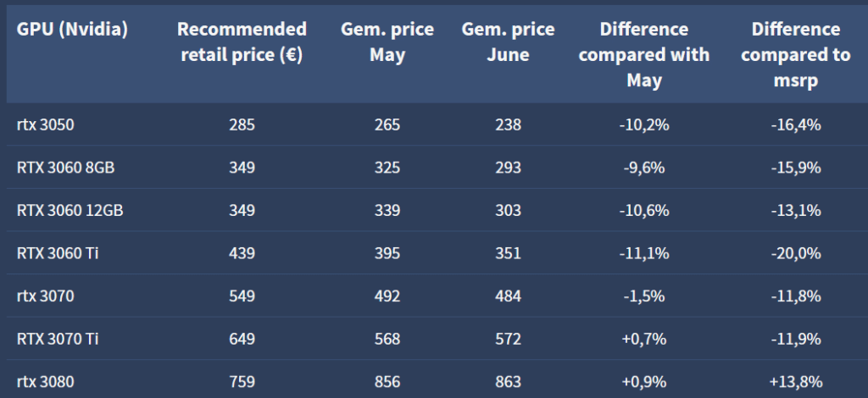Select the RTX 3060 Ti row label

pos(58,253)
